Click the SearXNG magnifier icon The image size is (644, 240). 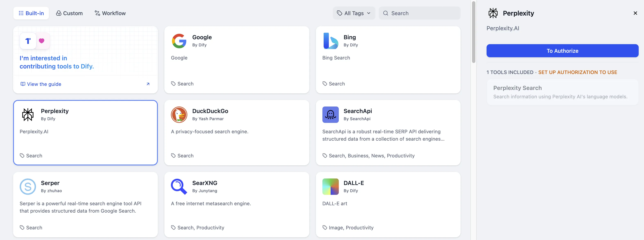(179, 187)
